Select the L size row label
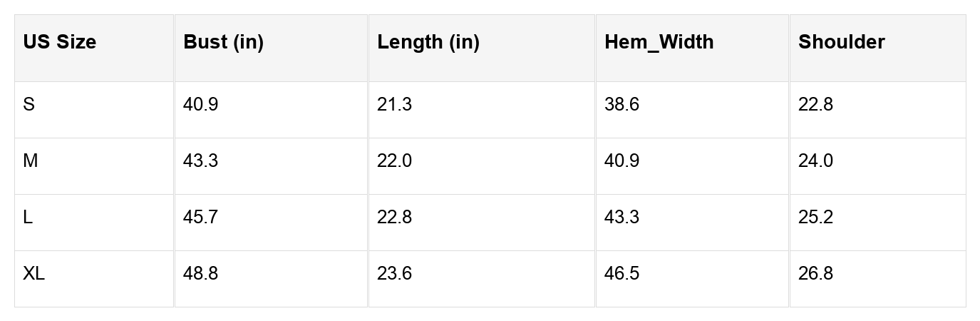 click(x=28, y=217)
